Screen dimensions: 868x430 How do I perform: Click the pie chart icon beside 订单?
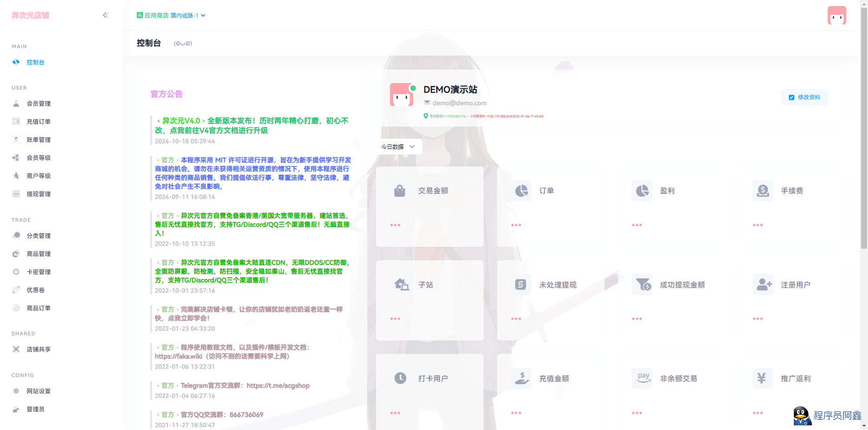point(521,191)
